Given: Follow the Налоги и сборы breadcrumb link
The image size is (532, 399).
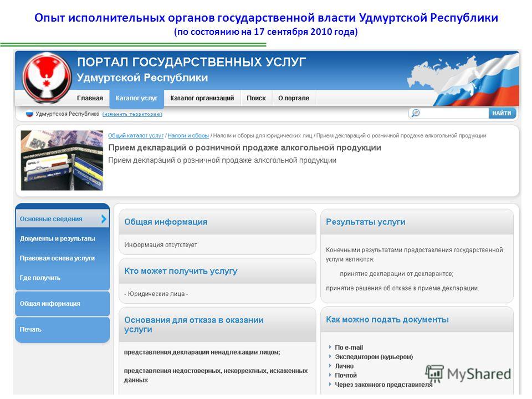Looking at the screenshot, I should coord(188,136).
